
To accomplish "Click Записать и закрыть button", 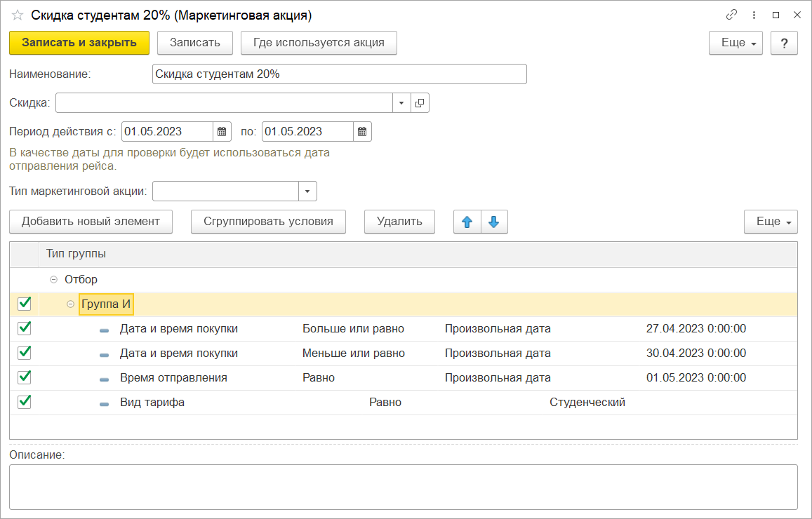I will pyautogui.click(x=79, y=43).
